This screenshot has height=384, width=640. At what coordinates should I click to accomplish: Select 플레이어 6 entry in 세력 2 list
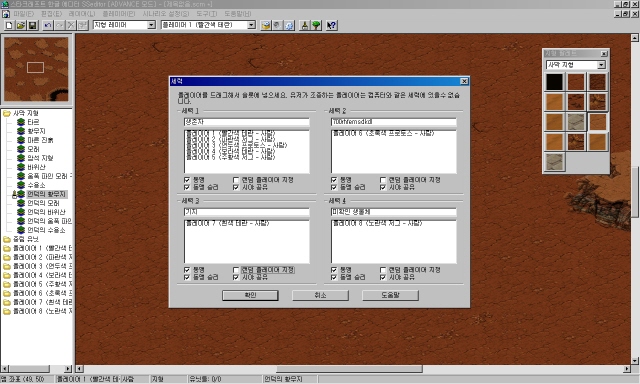[383, 133]
